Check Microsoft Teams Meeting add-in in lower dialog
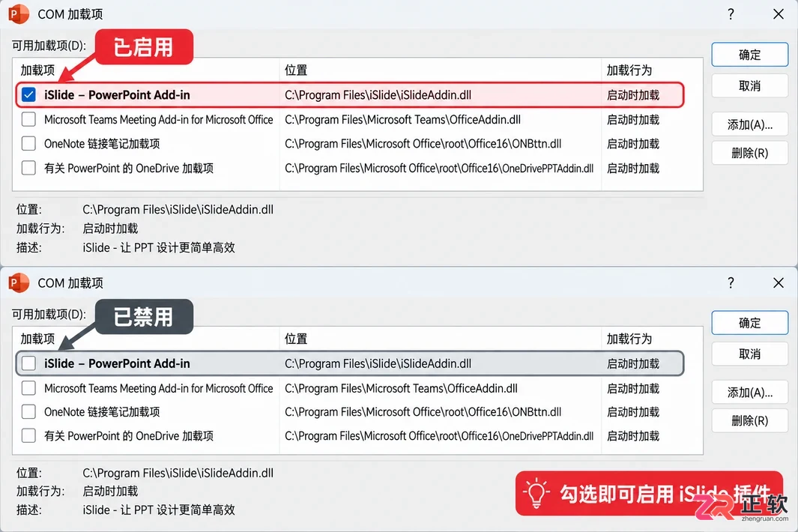The height and width of the screenshot is (532, 798). (x=28, y=388)
